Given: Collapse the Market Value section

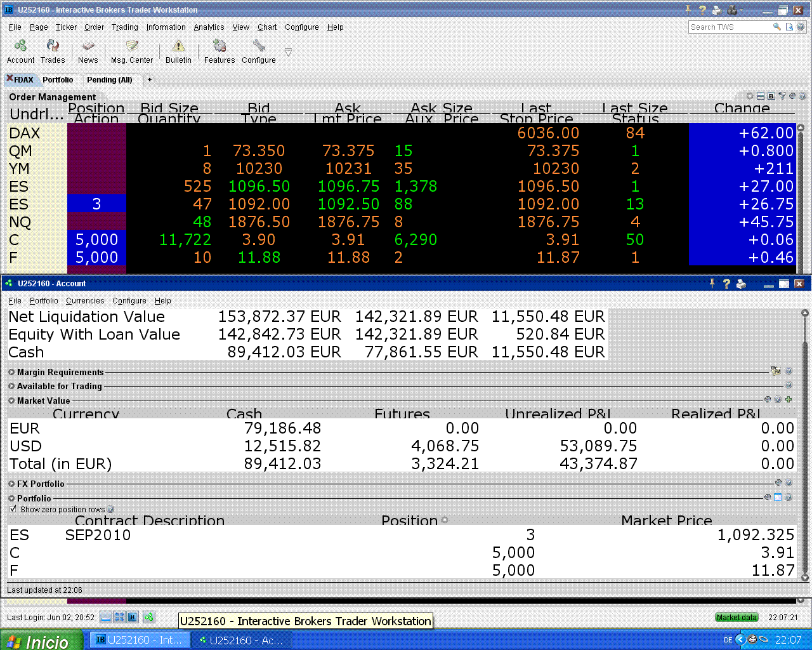Looking at the screenshot, I should coord(11,401).
